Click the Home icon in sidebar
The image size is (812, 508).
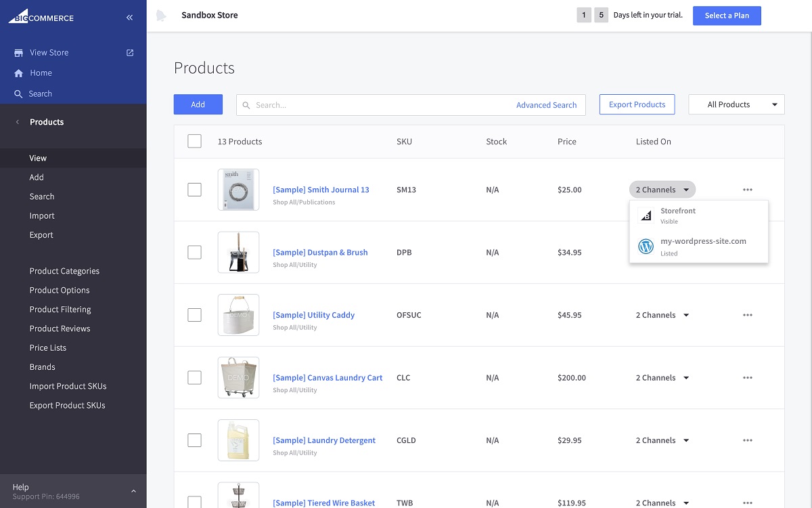click(x=19, y=73)
